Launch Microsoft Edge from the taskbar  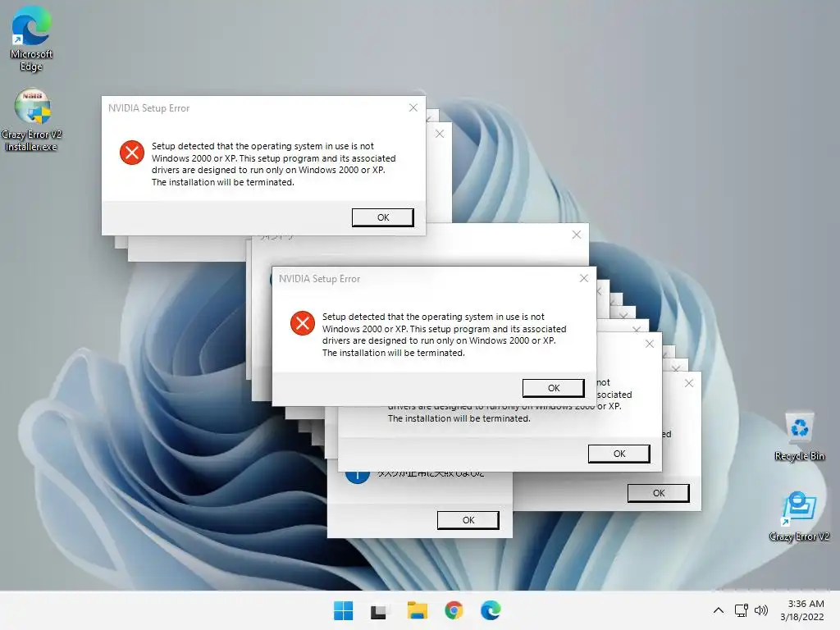tap(491, 610)
